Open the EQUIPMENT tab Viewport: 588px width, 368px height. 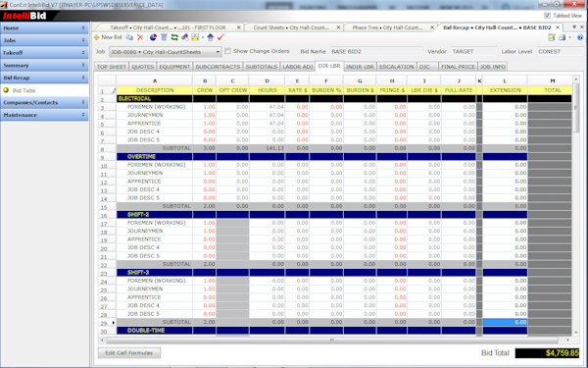pyautogui.click(x=174, y=67)
